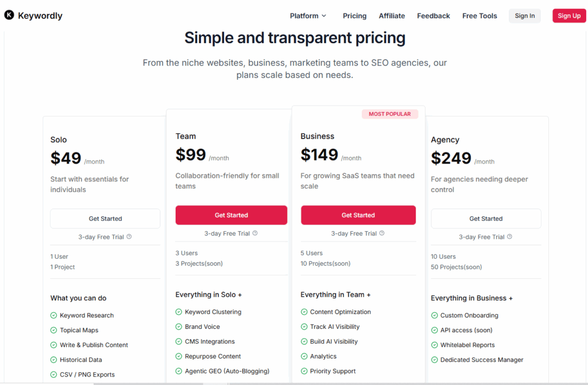Open the Agency plan free trial tooltip icon

point(510,236)
